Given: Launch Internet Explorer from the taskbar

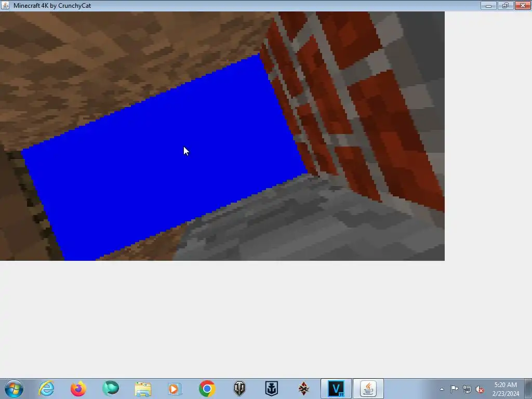Looking at the screenshot, I should coord(46,389).
